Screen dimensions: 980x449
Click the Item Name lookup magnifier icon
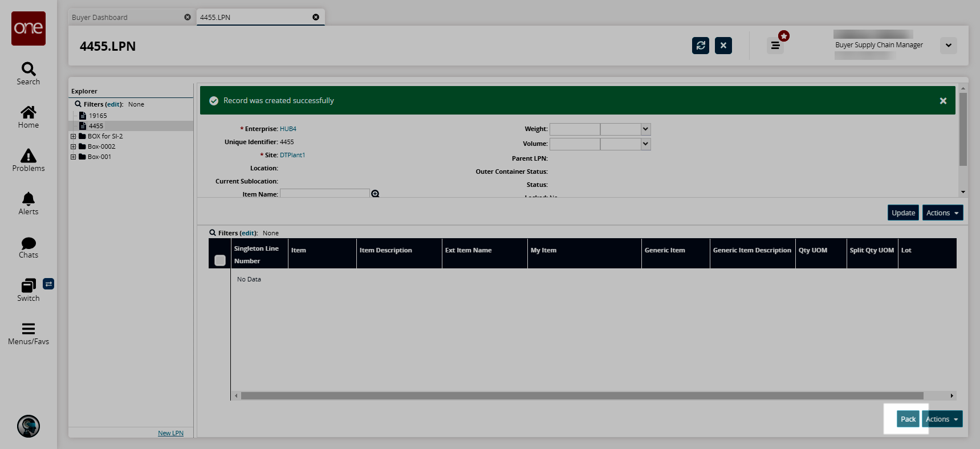coord(375,194)
